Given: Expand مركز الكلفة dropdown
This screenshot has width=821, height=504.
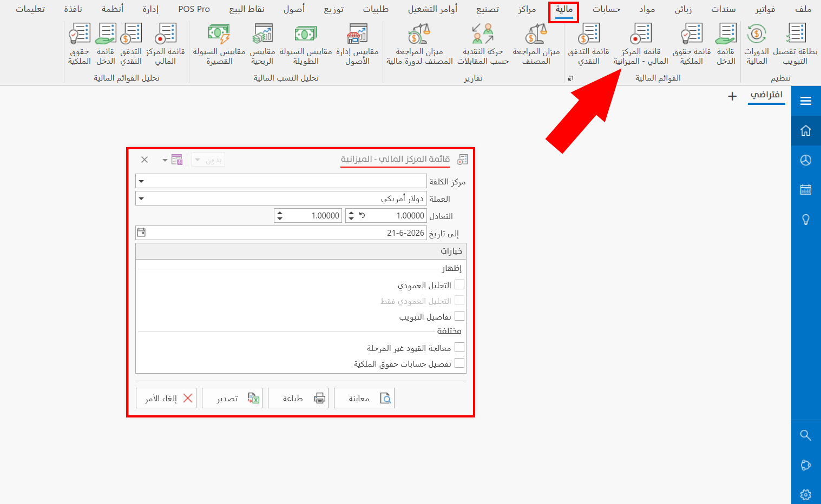Looking at the screenshot, I should [141, 181].
